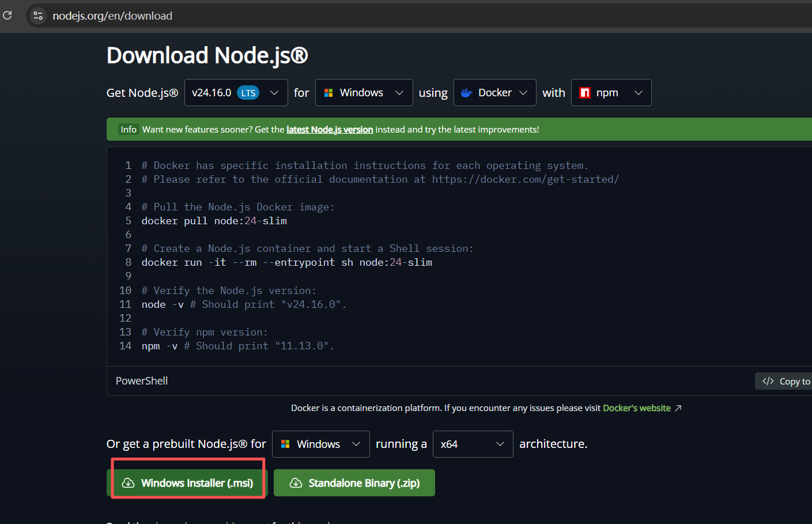Click comment line '# Pull the Node.js Docker image:'
This screenshot has height=524, width=812.
click(x=238, y=207)
